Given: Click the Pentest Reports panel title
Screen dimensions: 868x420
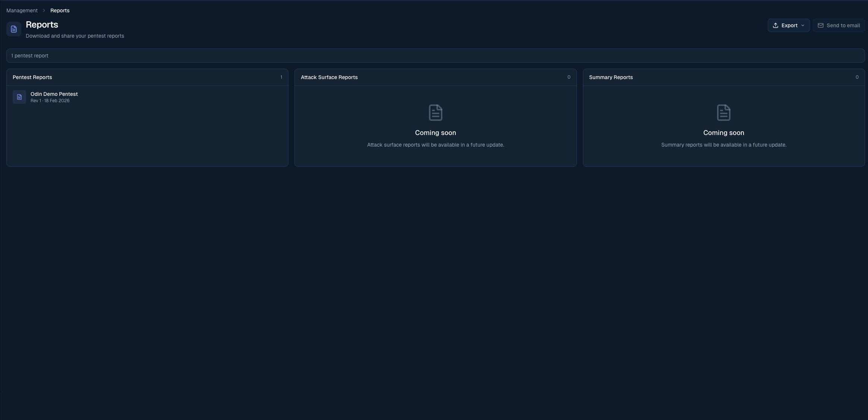Looking at the screenshot, I should 32,77.
